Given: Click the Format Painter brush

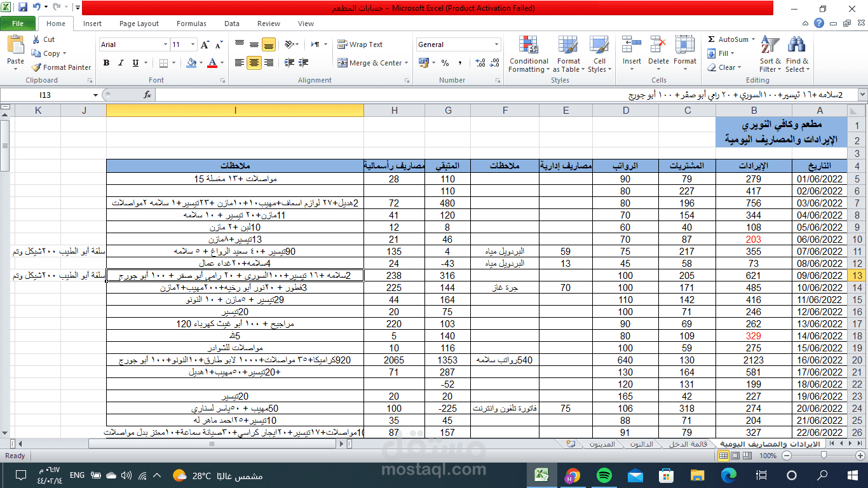Looking at the screenshot, I should [36, 67].
